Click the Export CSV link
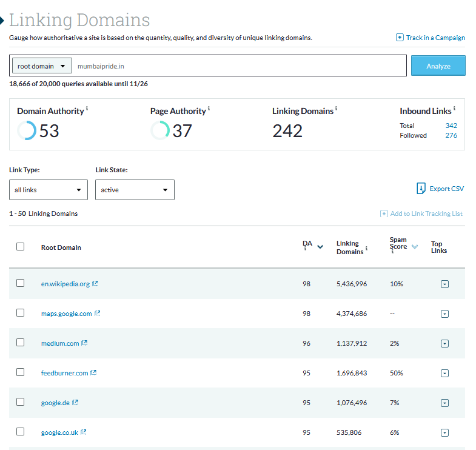476x450 pixels. click(x=446, y=189)
